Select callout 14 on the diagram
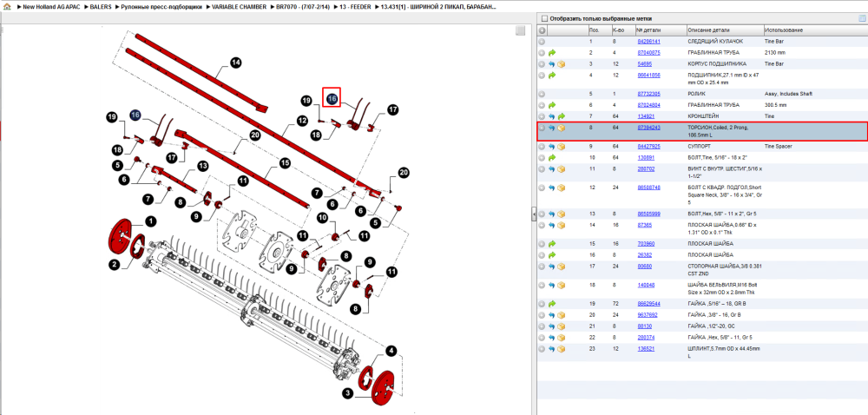The image size is (868, 415). pyautogui.click(x=236, y=63)
